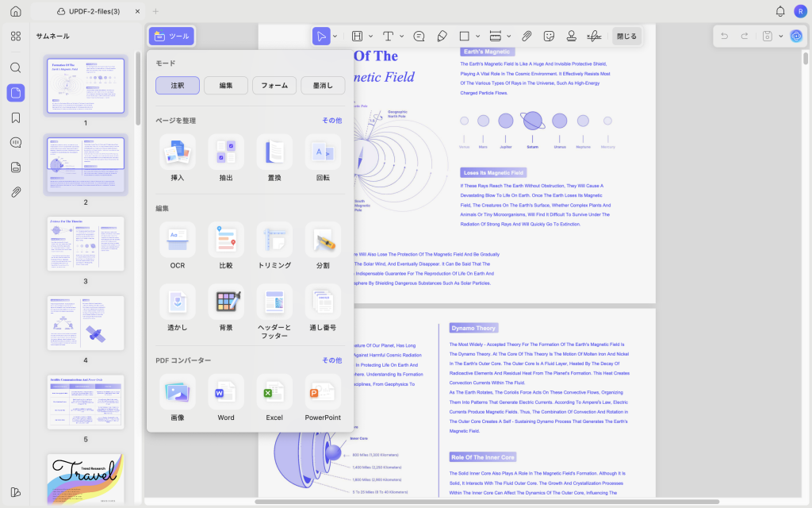Open the Compare (比較) tool

coord(226,240)
